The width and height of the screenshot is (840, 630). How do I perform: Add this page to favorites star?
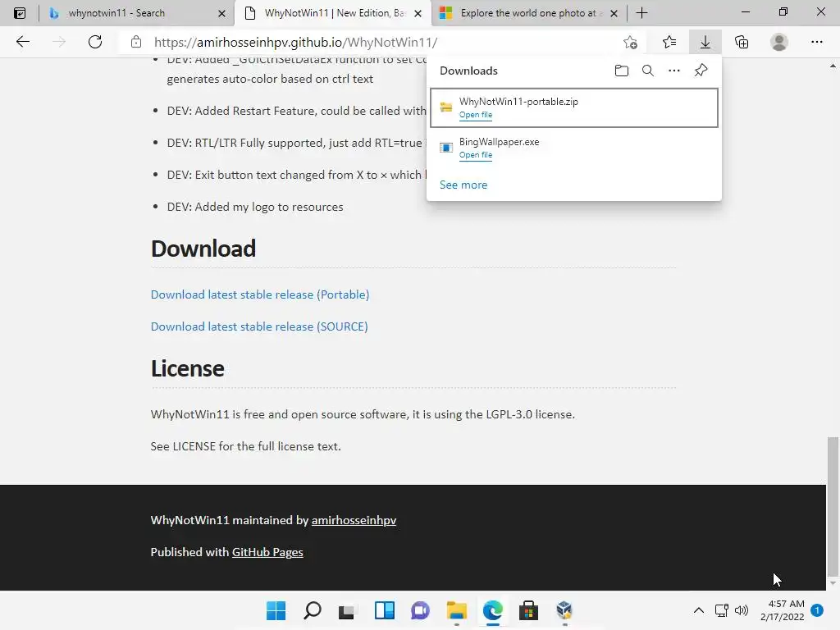[x=631, y=43]
